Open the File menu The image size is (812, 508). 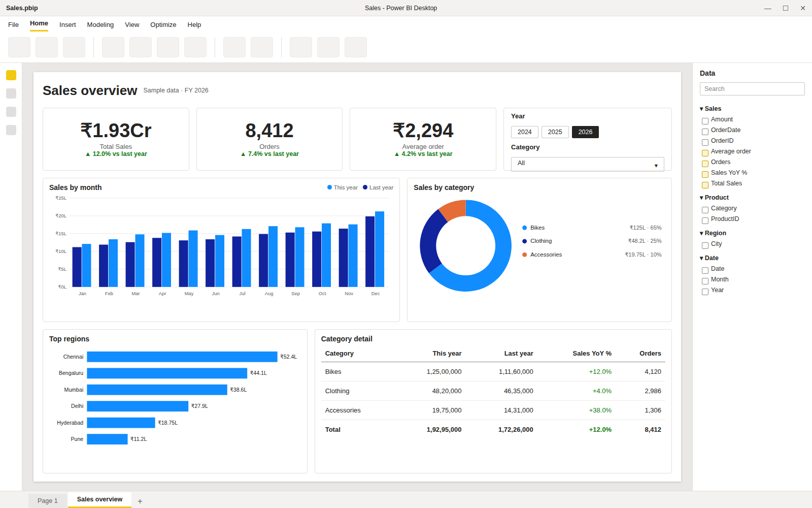click(x=14, y=25)
